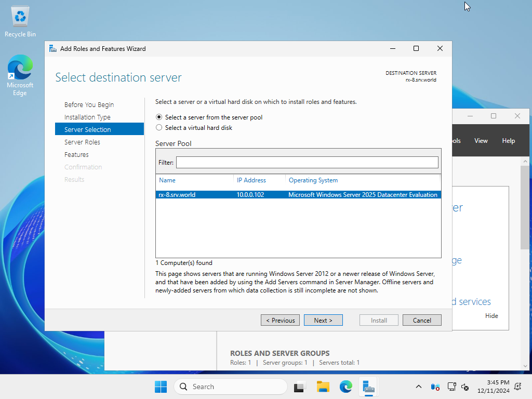532x399 pixels.
Task: Click the 10.0.0.102 IP address cell
Action: [x=250, y=195]
